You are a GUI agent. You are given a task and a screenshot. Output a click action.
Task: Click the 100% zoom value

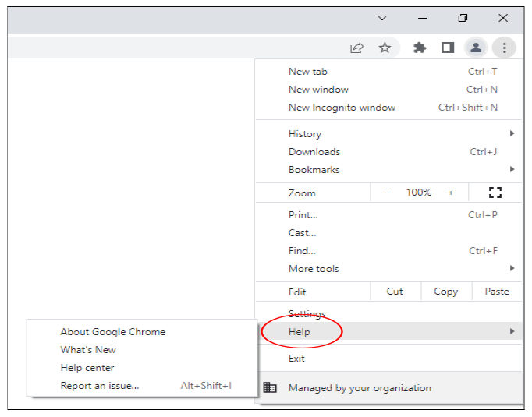click(419, 193)
